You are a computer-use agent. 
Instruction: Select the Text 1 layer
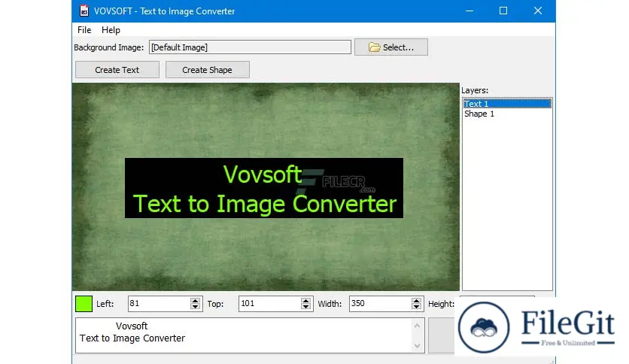click(x=507, y=104)
